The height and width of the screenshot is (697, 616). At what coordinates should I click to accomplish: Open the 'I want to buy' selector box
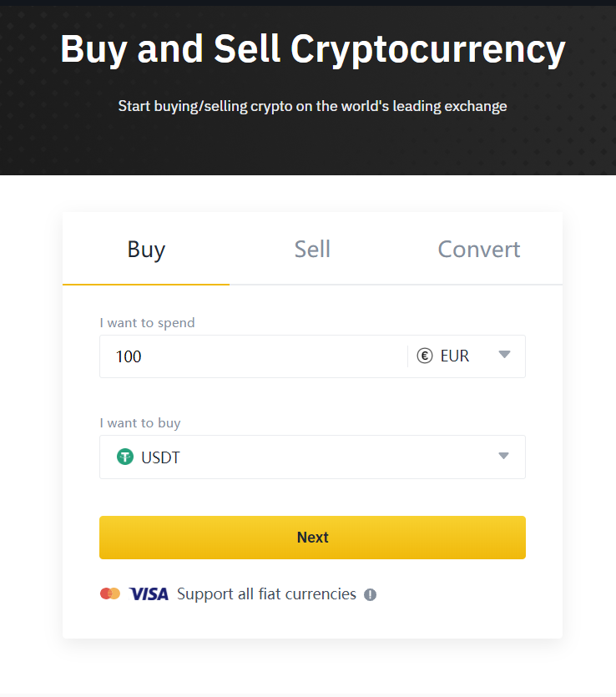(x=312, y=457)
